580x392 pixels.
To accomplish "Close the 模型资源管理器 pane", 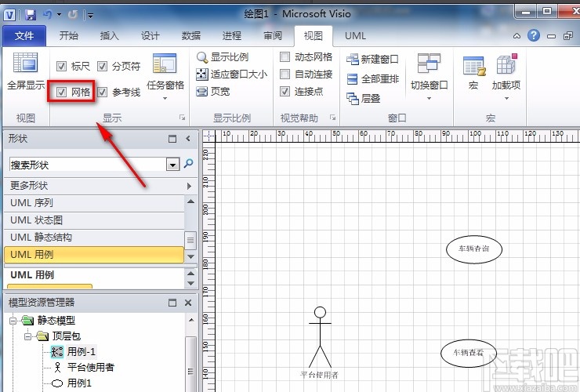I will pos(188,303).
